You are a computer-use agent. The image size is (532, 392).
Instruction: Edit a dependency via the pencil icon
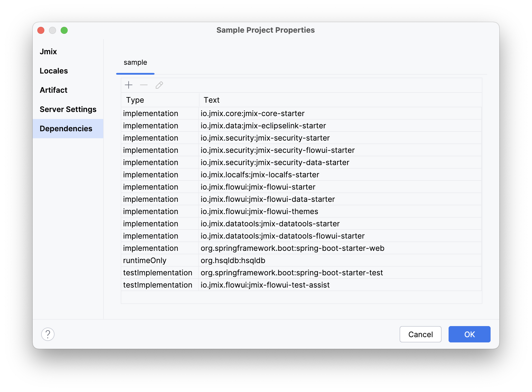159,85
